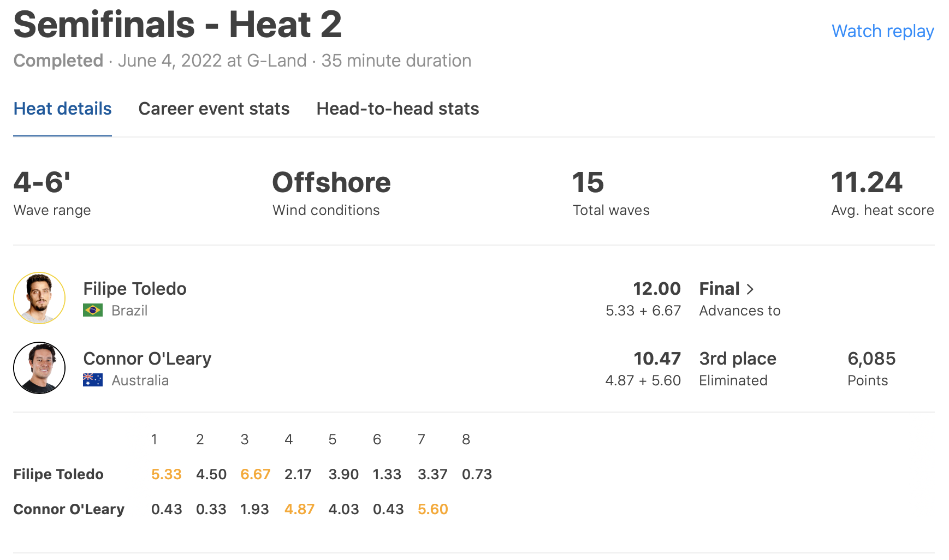
Task: Select the Heat details tab
Action: point(62,109)
